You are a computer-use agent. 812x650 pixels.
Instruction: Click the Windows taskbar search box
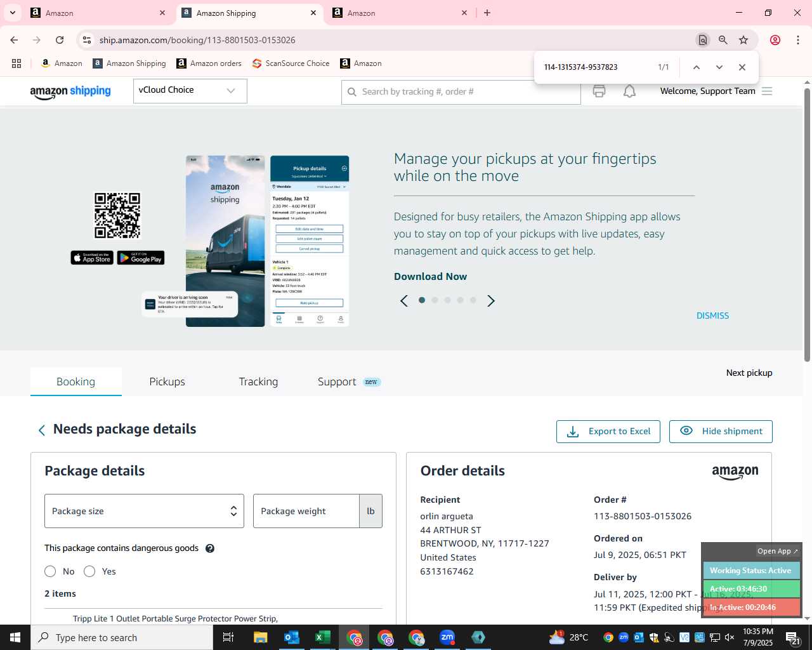(x=122, y=637)
